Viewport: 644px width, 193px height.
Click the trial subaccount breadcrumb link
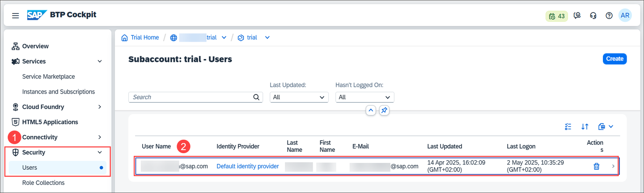pyautogui.click(x=252, y=38)
